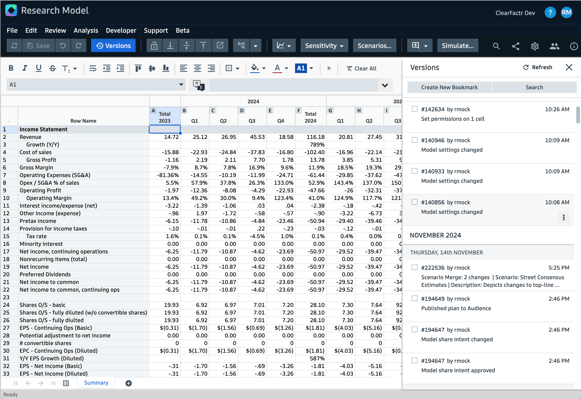Screen dimensions: 581x399
Task: Click the lock cell icon
Action: (x=154, y=46)
